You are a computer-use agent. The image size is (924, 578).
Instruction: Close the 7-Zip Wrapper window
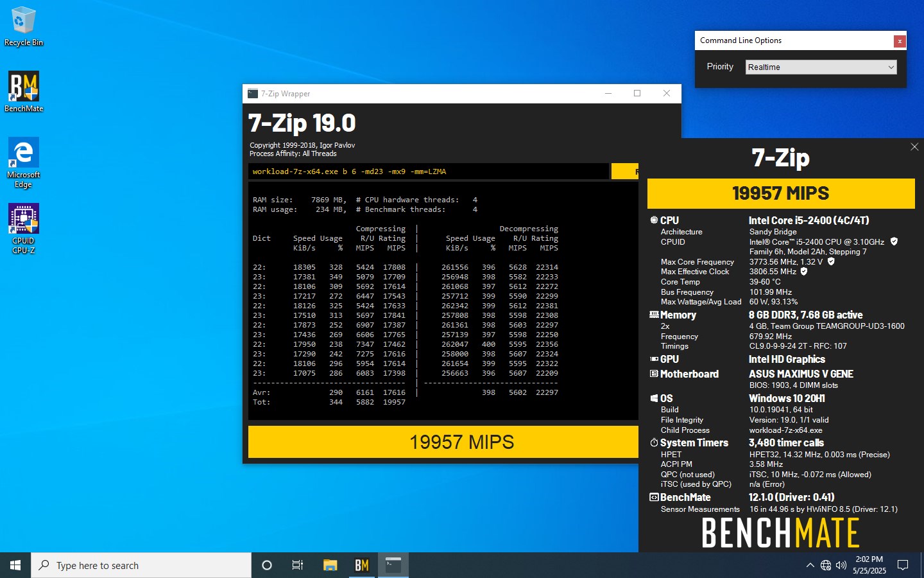[x=667, y=94]
